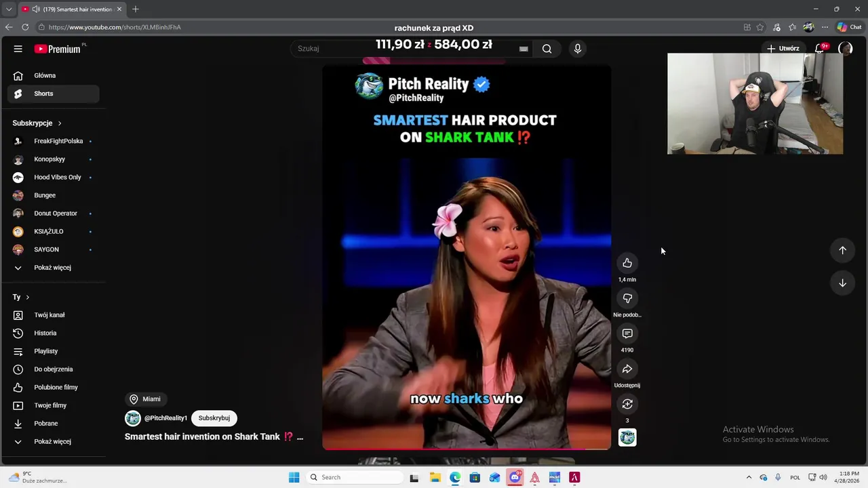Open the YouTube notifications bell

click(x=820, y=48)
